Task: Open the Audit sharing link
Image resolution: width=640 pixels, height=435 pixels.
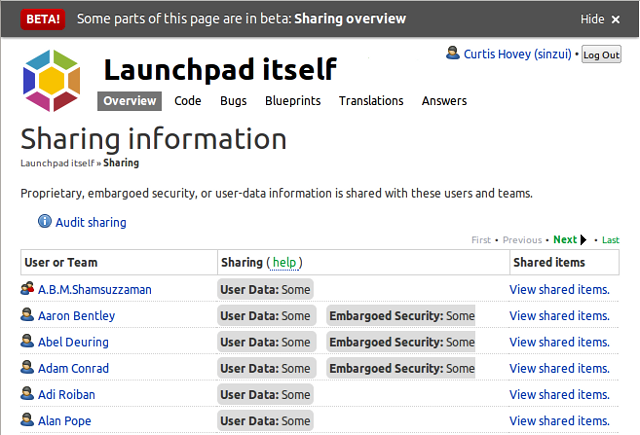Action: click(91, 222)
